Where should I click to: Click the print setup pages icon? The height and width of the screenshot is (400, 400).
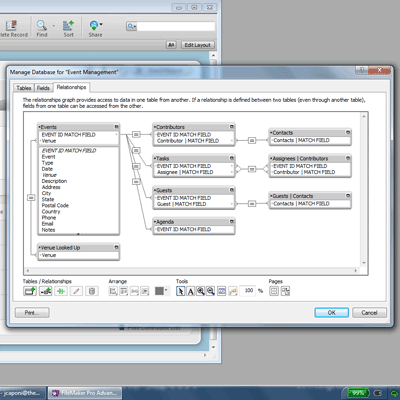pos(285,291)
